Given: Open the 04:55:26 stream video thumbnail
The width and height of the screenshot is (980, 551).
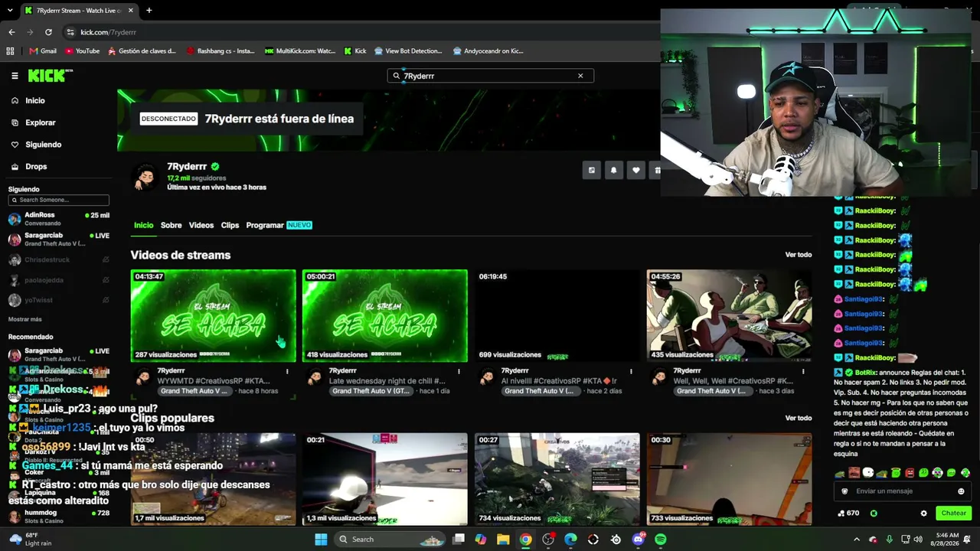Looking at the screenshot, I should pyautogui.click(x=729, y=315).
